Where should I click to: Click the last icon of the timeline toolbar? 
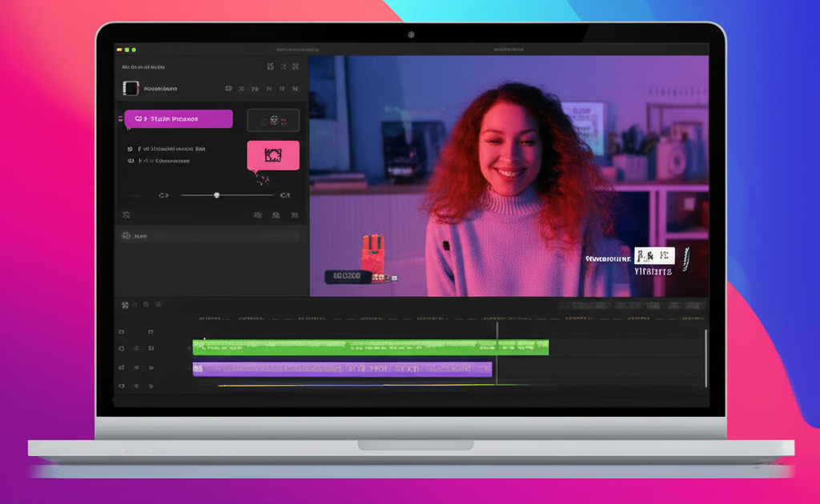tap(159, 305)
